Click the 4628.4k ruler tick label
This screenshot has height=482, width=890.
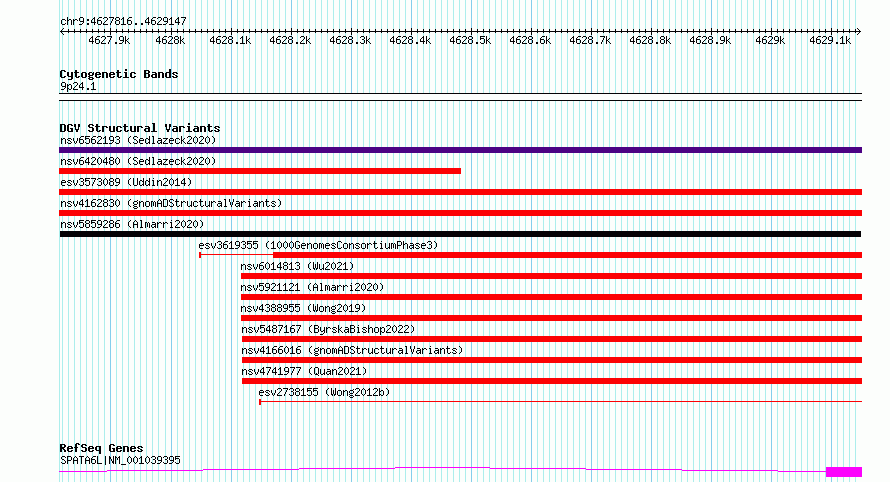[410, 41]
